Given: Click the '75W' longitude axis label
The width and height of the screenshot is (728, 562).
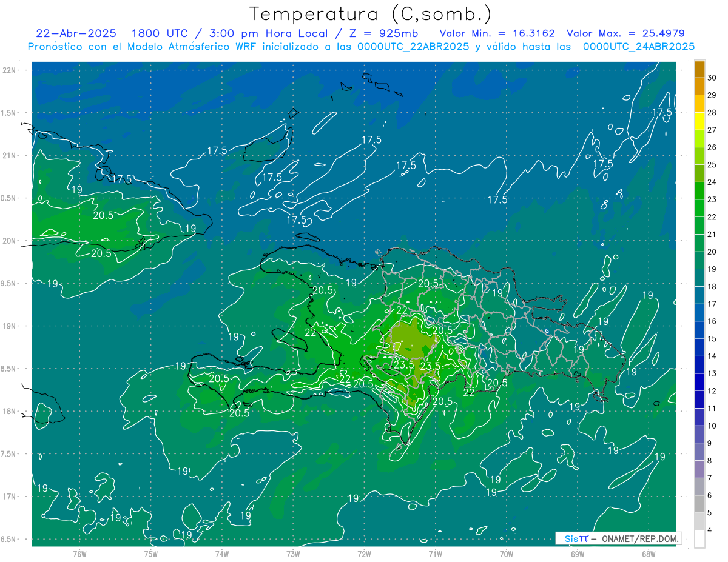Looking at the screenshot, I should point(150,554).
